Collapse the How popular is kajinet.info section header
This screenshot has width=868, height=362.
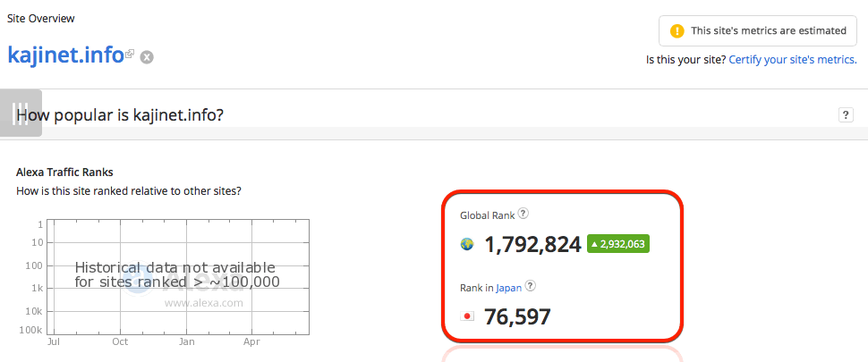coord(120,114)
